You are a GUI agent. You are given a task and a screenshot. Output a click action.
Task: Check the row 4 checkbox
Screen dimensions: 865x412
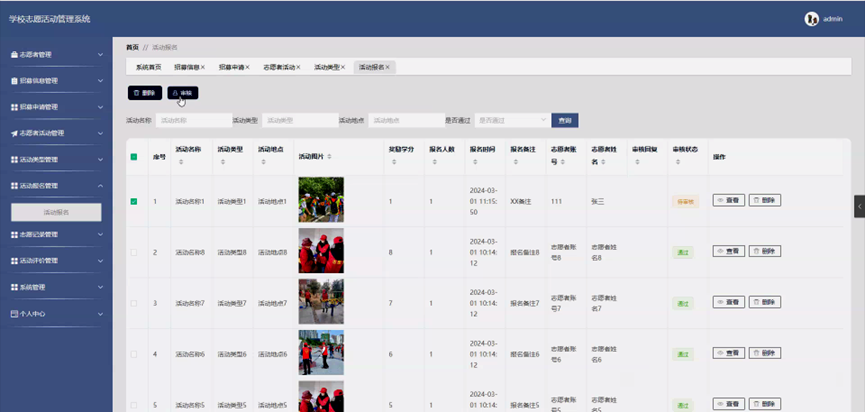pyautogui.click(x=134, y=354)
